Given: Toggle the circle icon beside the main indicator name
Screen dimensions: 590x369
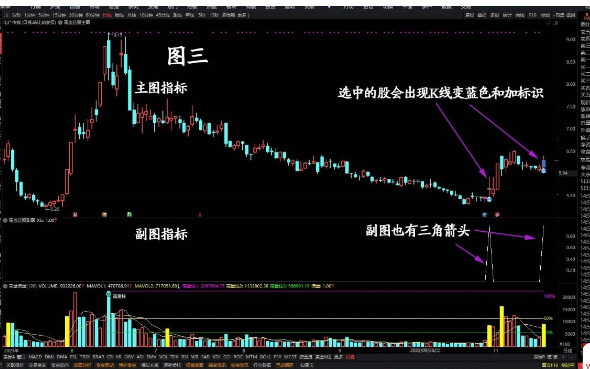Looking at the screenshot, I should pos(60,23).
